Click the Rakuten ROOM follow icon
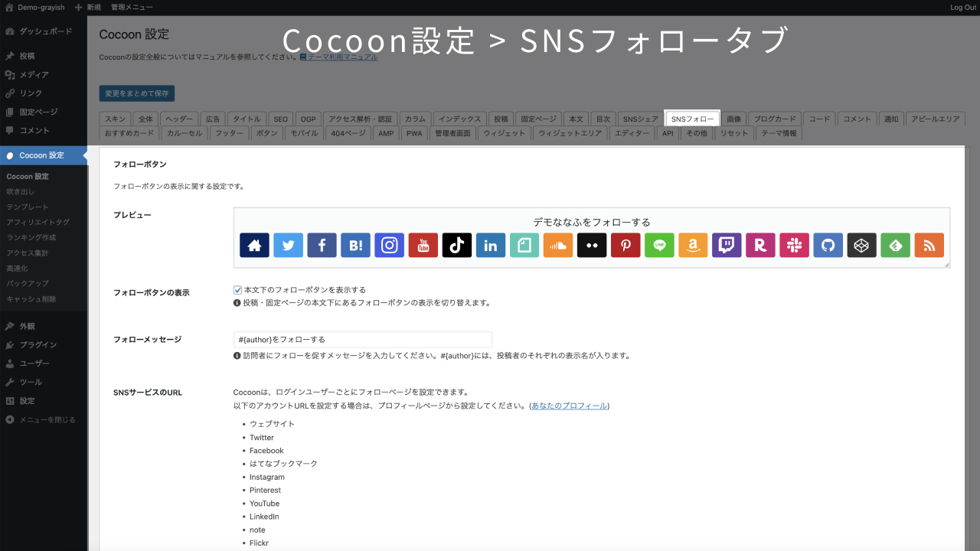Image resolution: width=980 pixels, height=551 pixels. click(760, 245)
